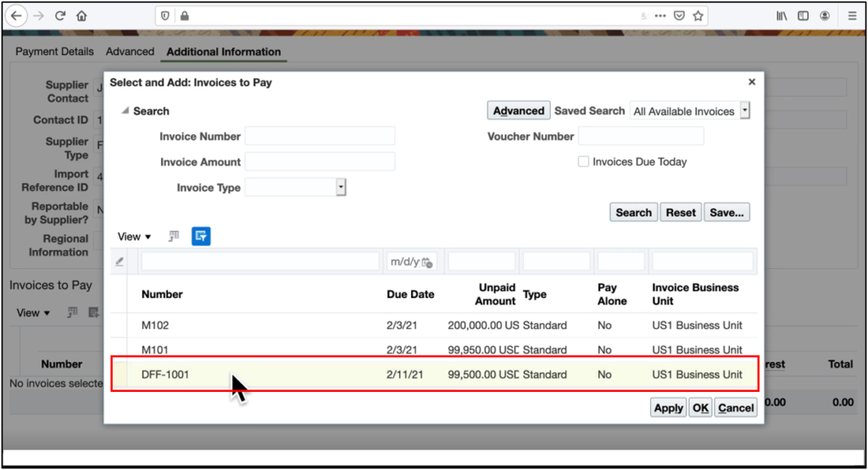Clear filters with the eraser icon

(120, 261)
